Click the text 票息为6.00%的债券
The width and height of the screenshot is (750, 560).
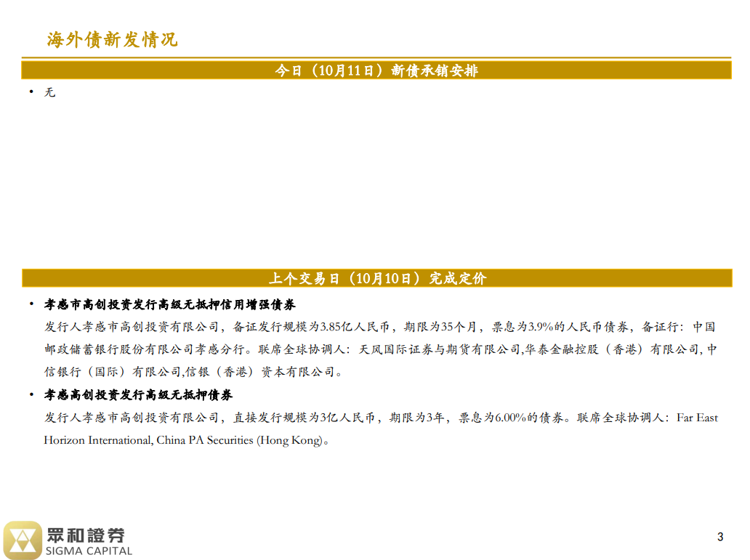click(510, 418)
